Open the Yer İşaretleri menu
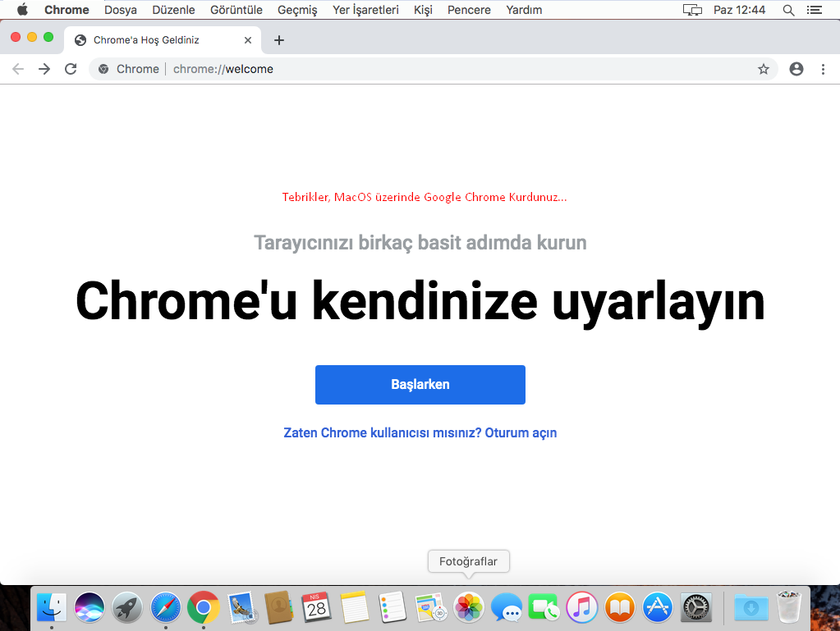 [x=365, y=10]
